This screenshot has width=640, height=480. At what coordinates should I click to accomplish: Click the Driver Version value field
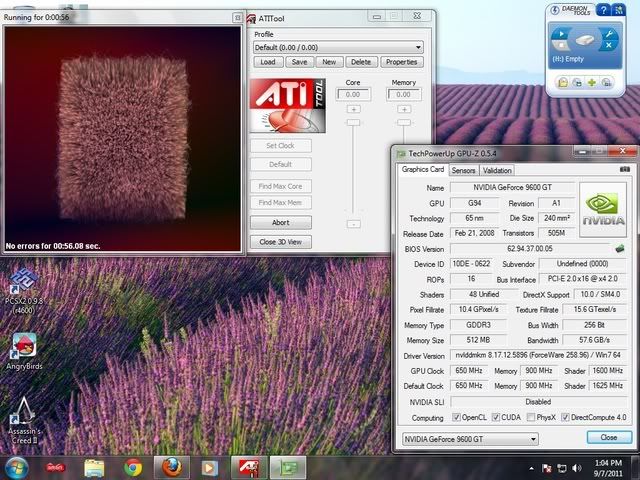point(538,356)
